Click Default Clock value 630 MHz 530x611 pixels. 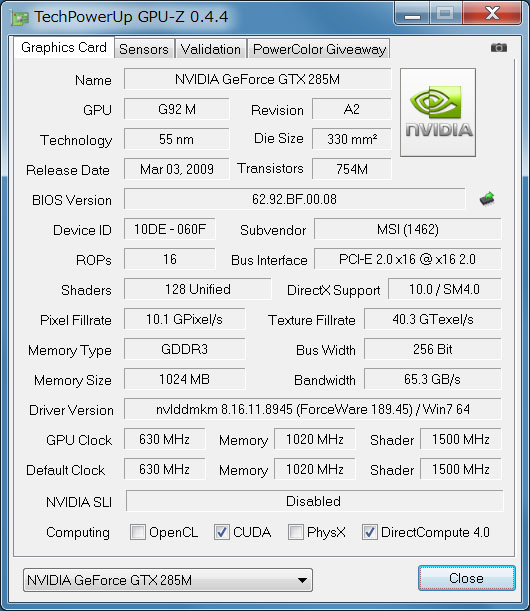click(x=164, y=469)
